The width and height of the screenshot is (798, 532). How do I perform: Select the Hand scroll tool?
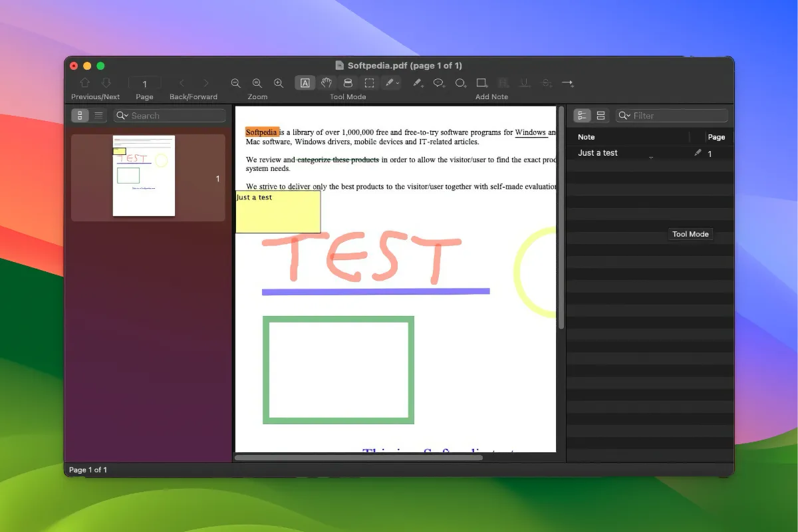326,83
